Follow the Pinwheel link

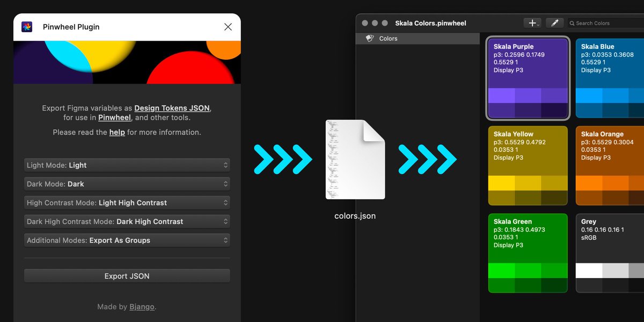[114, 118]
